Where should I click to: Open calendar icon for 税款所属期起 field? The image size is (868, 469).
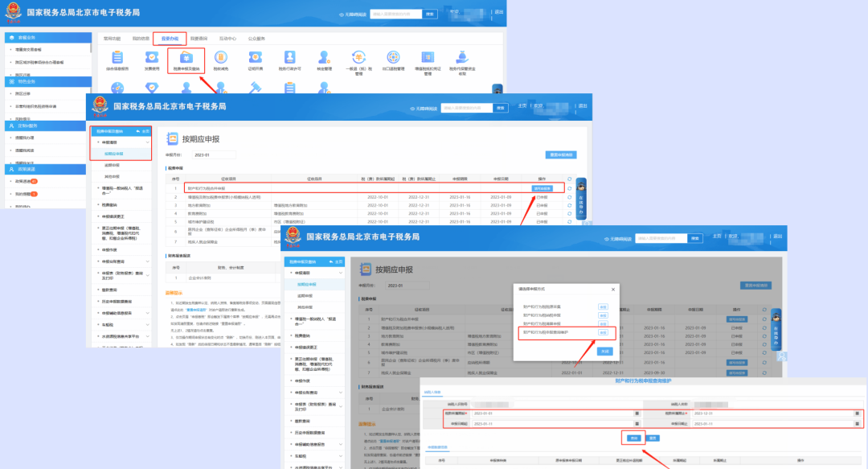[x=637, y=413]
